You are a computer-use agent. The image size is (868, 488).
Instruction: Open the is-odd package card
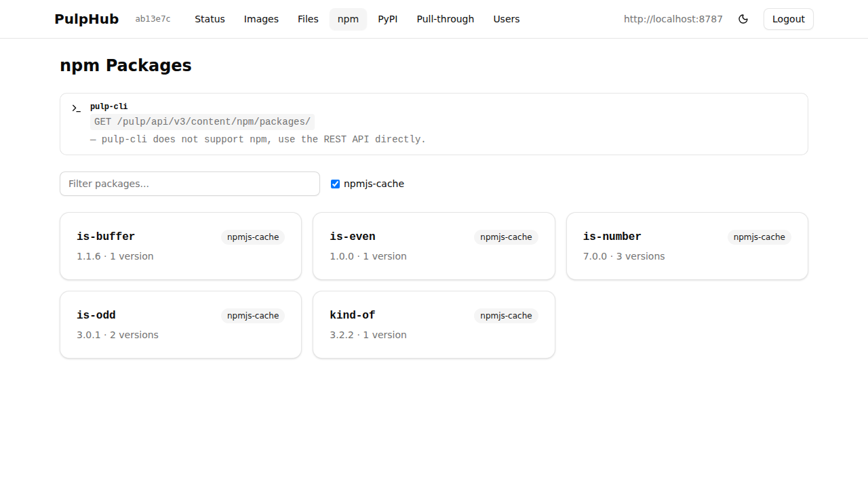(180, 324)
